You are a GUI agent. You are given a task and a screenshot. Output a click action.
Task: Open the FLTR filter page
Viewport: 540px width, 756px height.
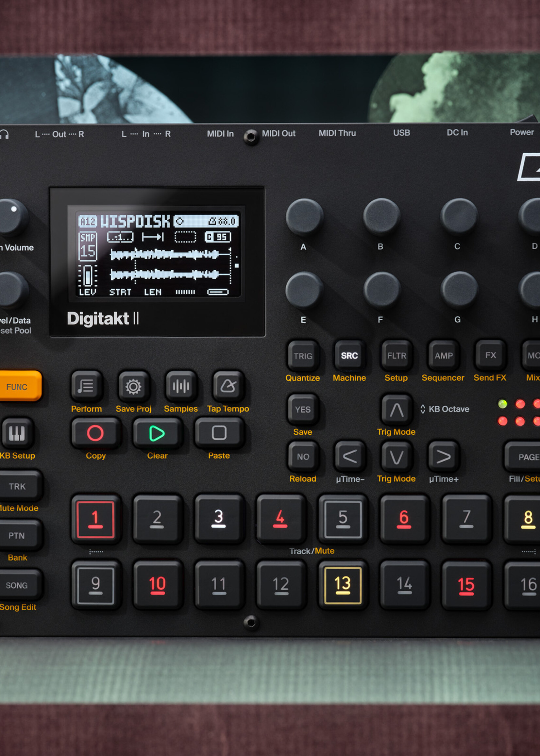[397, 355]
